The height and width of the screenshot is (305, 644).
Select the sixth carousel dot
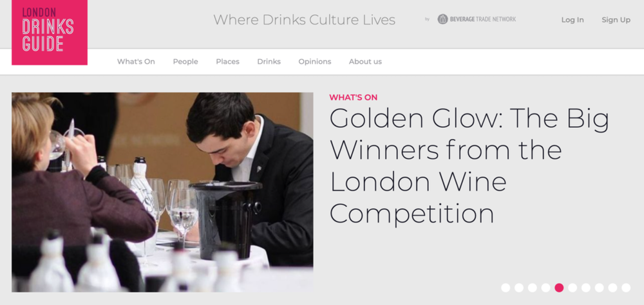coord(573,288)
